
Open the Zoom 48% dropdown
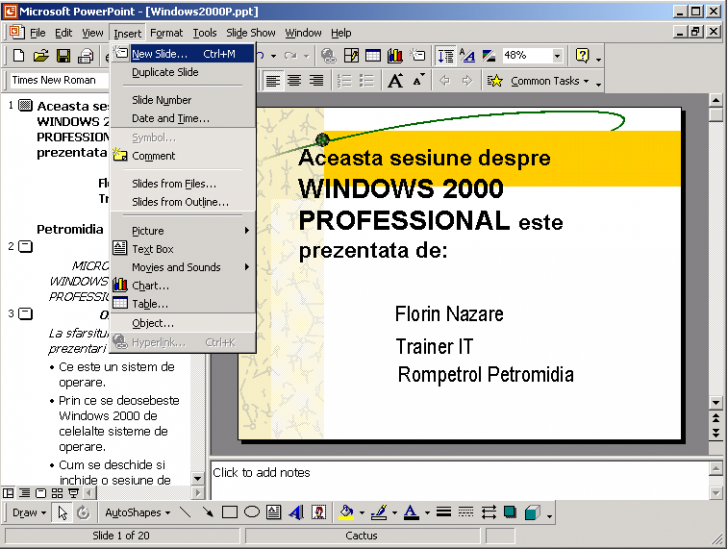557,56
